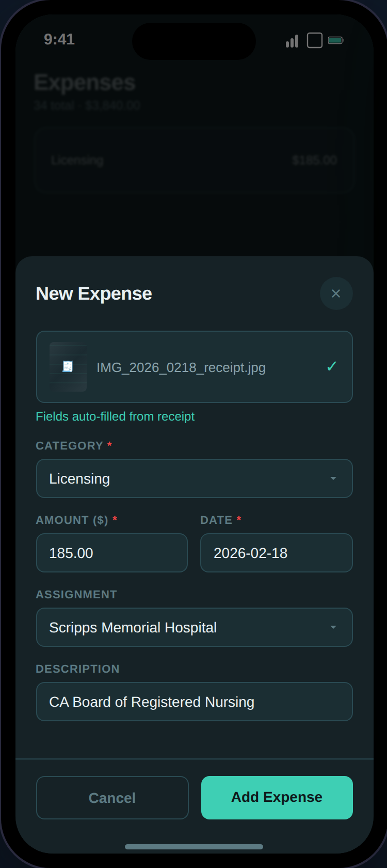The image size is (387, 868).
Task: Select the Amount field showing 185.00
Action: pos(111,553)
